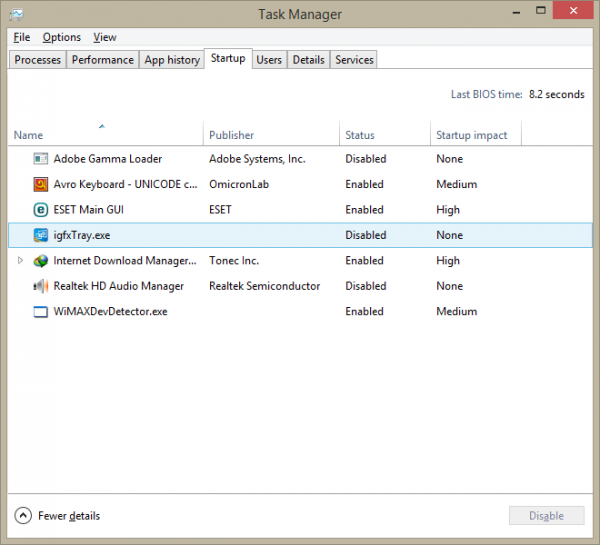Switch to the Services tab
This screenshot has height=545, width=600.
pos(354,60)
